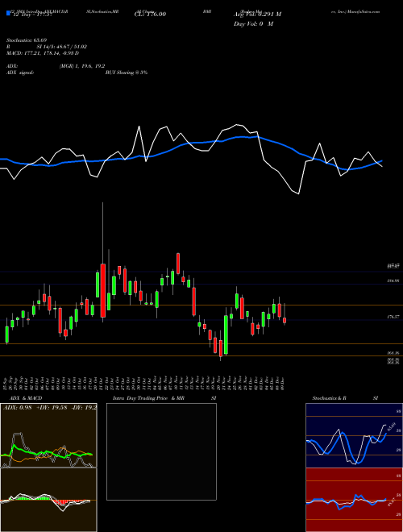Select the Avg Vol: 0.291 M reading

[257, 15]
